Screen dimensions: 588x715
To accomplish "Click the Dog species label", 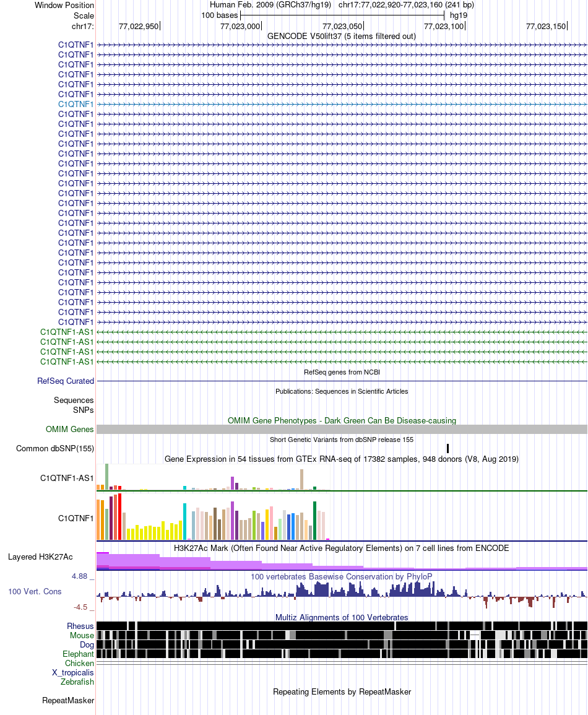I will pyautogui.click(x=87, y=644).
